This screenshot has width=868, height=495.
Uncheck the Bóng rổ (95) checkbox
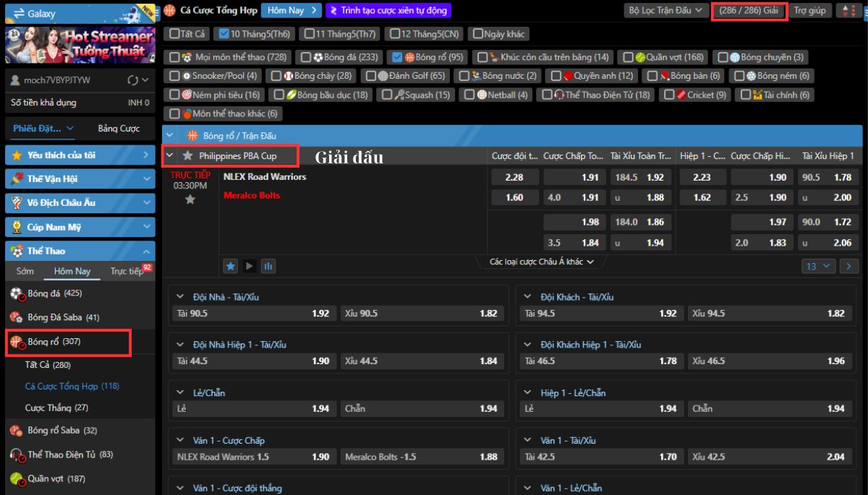(x=396, y=57)
